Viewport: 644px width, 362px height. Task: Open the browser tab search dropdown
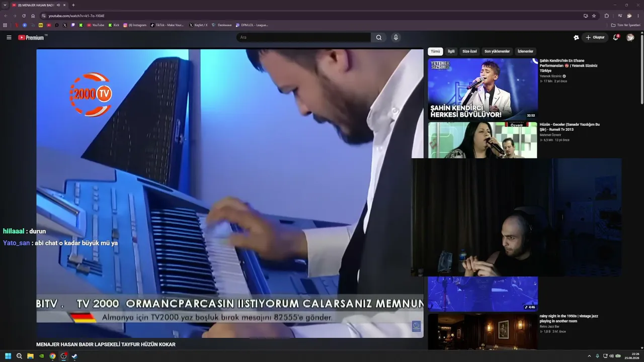(x=5, y=5)
